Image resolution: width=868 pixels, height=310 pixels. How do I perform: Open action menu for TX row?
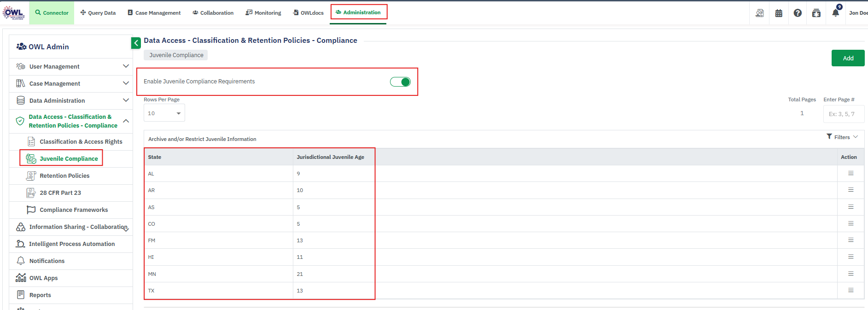pyautogui.click(x=851, y=290)
